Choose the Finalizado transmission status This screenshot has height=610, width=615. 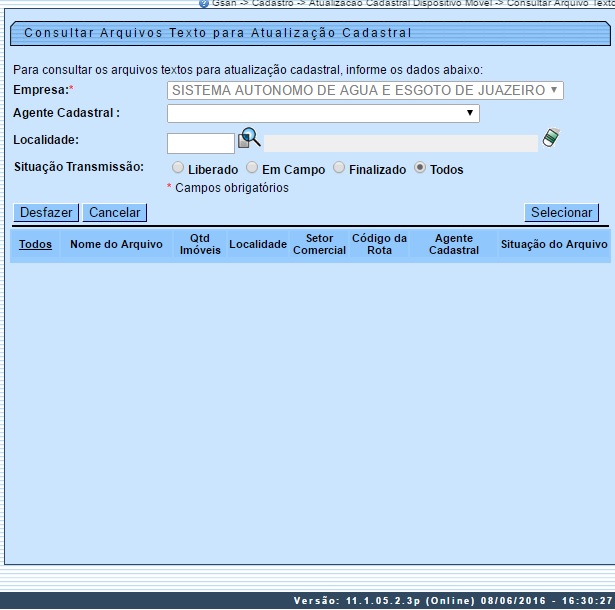click(339, 168)
